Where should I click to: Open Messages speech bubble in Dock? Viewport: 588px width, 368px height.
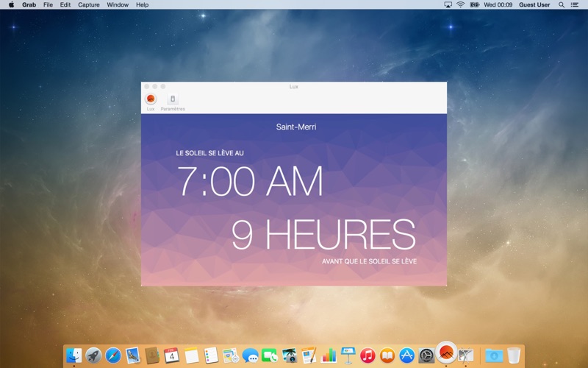click(250, 355)
